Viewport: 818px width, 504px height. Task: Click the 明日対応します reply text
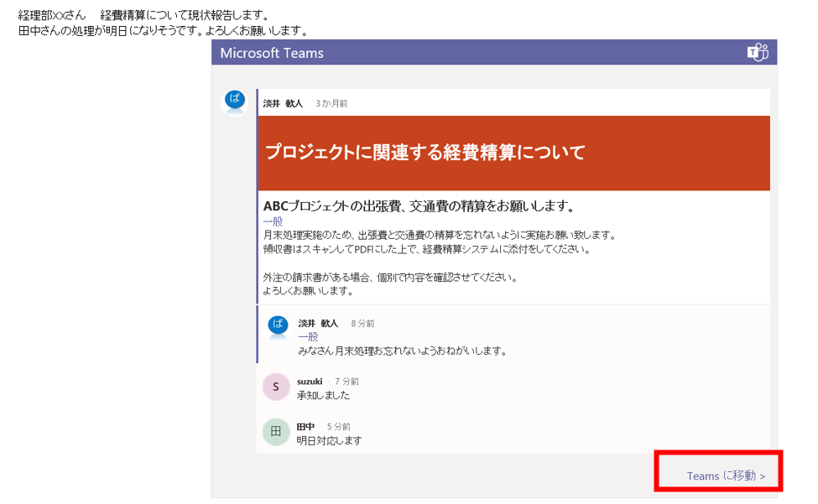point(329,440)
